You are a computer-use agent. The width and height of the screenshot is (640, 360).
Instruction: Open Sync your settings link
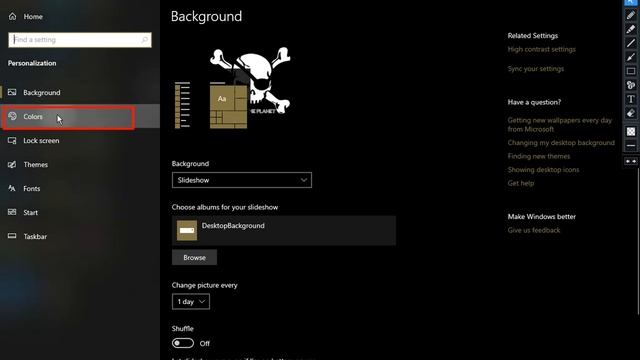coord(536,69)
